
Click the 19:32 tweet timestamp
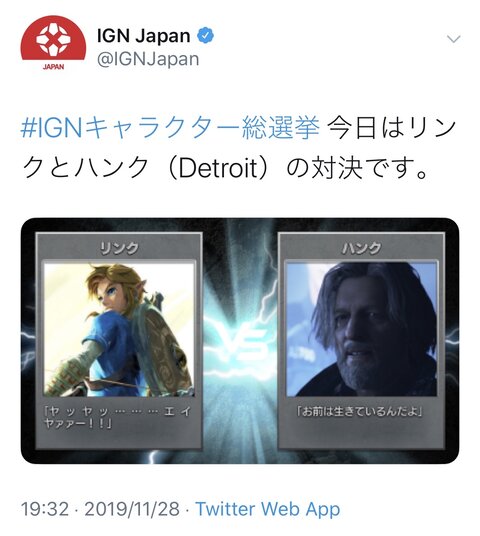(45, 509)
